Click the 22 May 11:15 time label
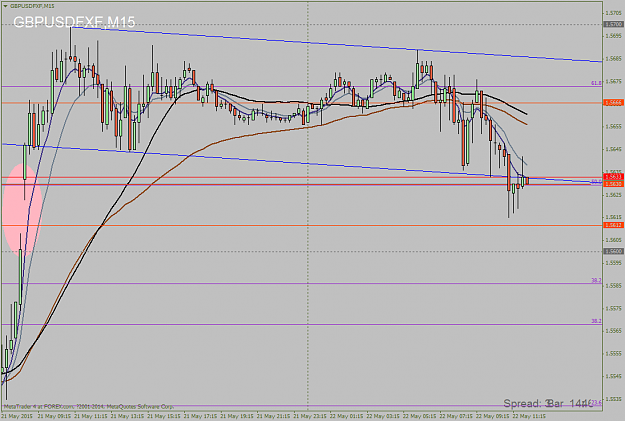 (529, 416)
